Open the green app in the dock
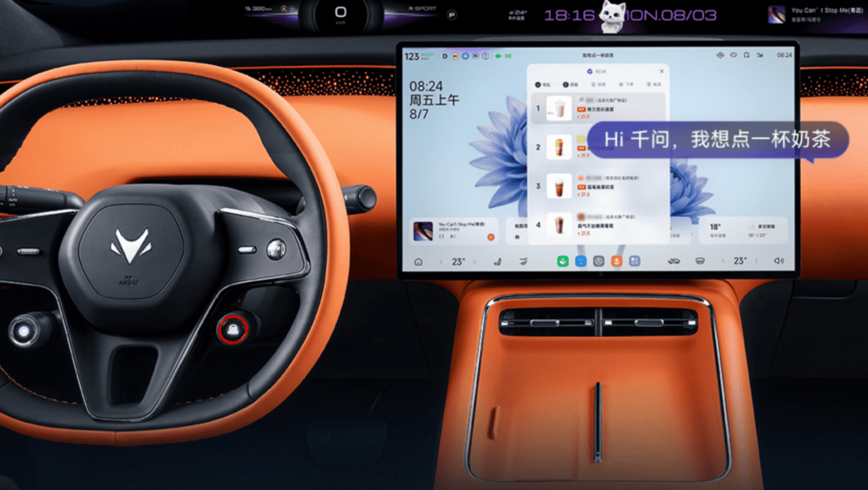The height and width of the screenshot is (490, 868). click(563, 261)
